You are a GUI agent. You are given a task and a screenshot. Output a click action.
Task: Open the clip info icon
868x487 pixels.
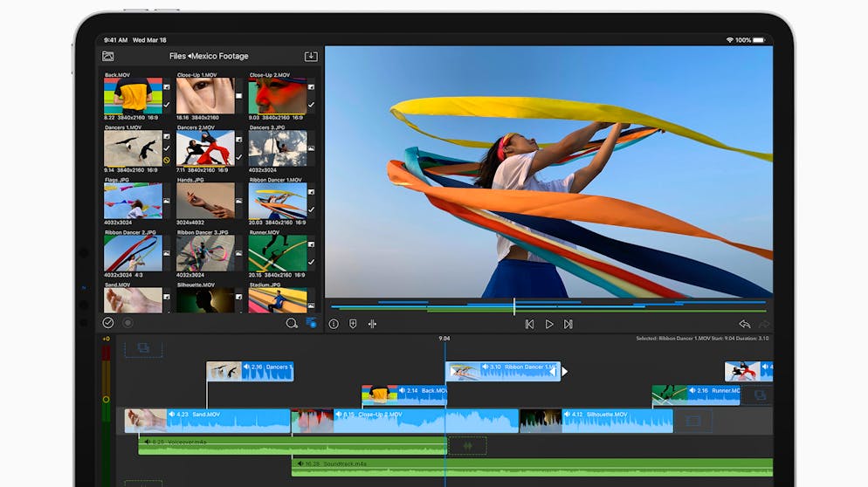point(334,325)
